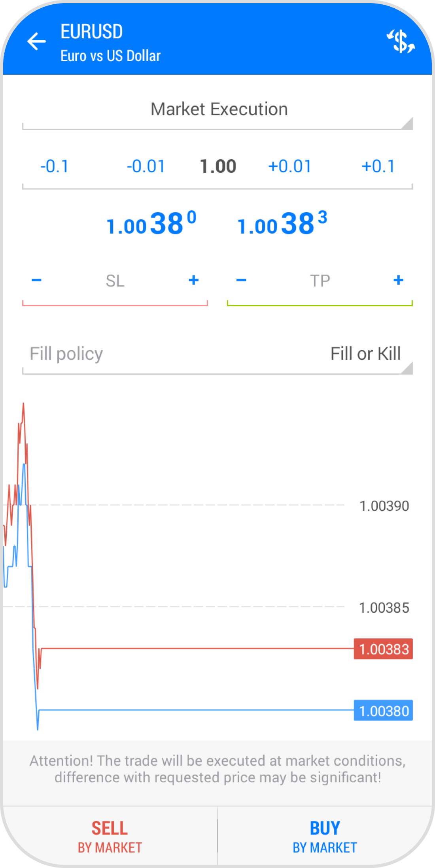Decrease Take Profit with minus icon
Image resolution: width=435 pixels, height=868 pixels.
coord(241,280)
